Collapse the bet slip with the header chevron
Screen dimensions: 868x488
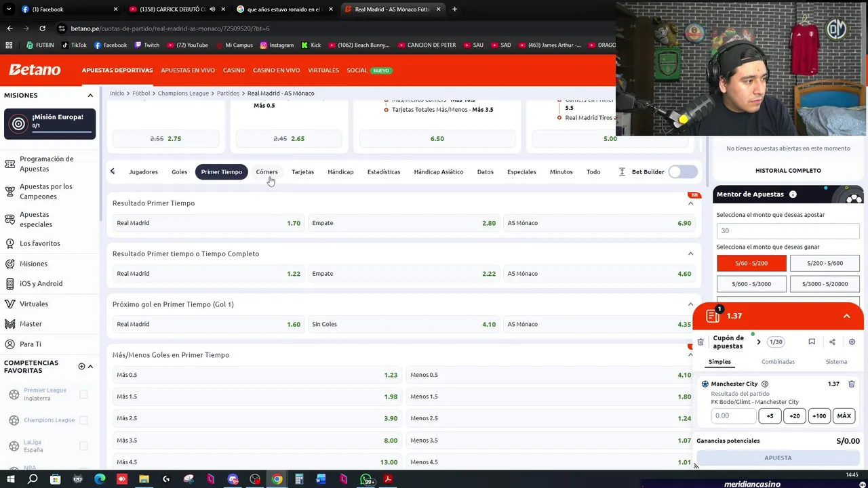(x=847, y=316)
